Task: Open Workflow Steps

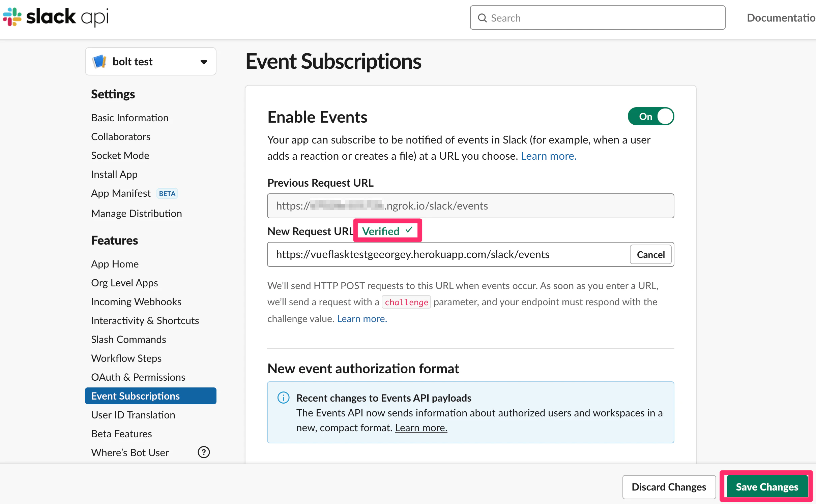Action: click(x=126, y=358)
